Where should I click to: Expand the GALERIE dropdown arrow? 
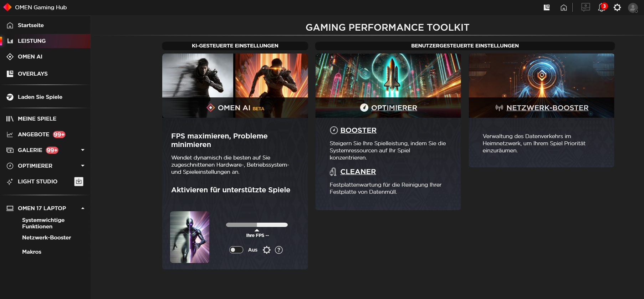point(83,150)
